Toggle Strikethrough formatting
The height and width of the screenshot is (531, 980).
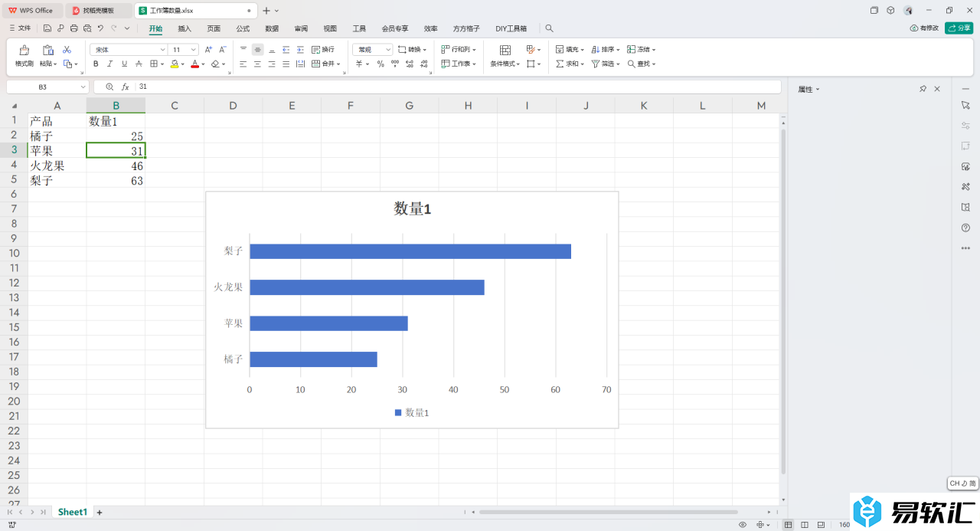140,64
